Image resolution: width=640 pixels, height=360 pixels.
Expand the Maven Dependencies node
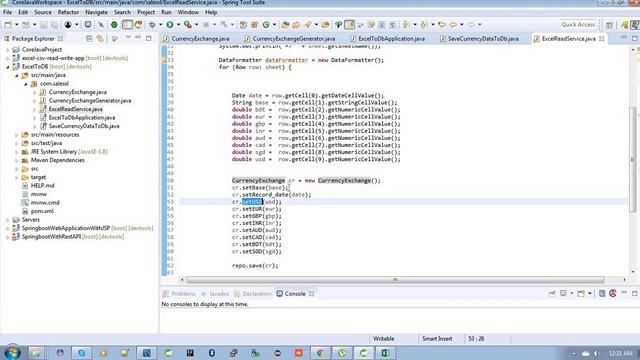[x=17, y=160]
